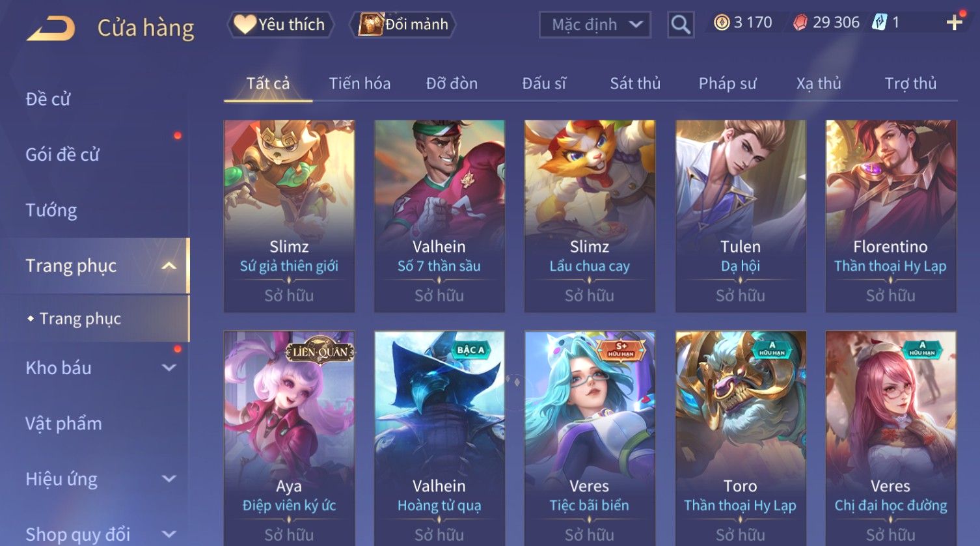Select the Trang phục sub-item
This screenshot has height=546, width=980.
pos(80,319)
